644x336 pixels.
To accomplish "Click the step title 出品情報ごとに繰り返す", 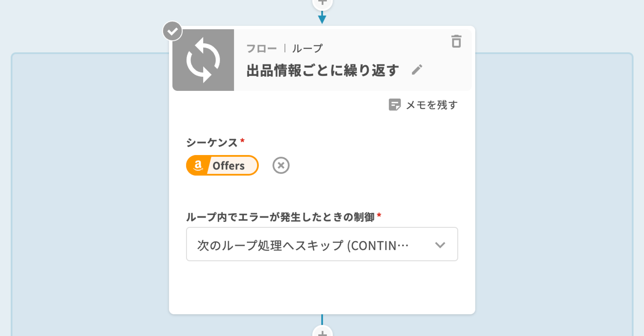I will pos(323,70).
